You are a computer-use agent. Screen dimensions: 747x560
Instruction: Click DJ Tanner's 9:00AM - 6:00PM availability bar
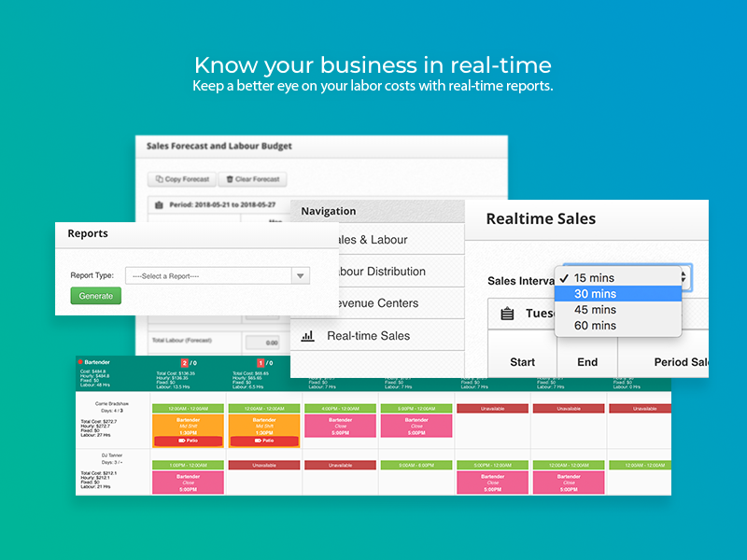416,465
